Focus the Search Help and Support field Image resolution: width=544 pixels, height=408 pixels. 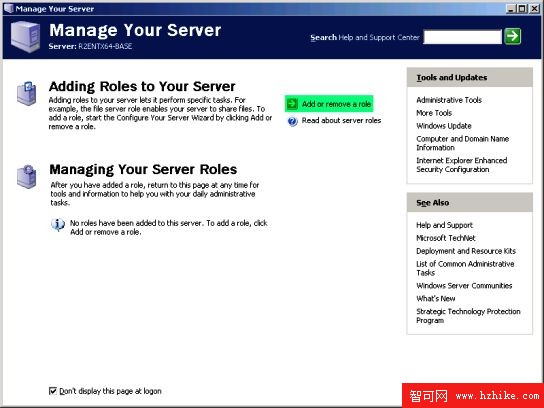point(462,37)
